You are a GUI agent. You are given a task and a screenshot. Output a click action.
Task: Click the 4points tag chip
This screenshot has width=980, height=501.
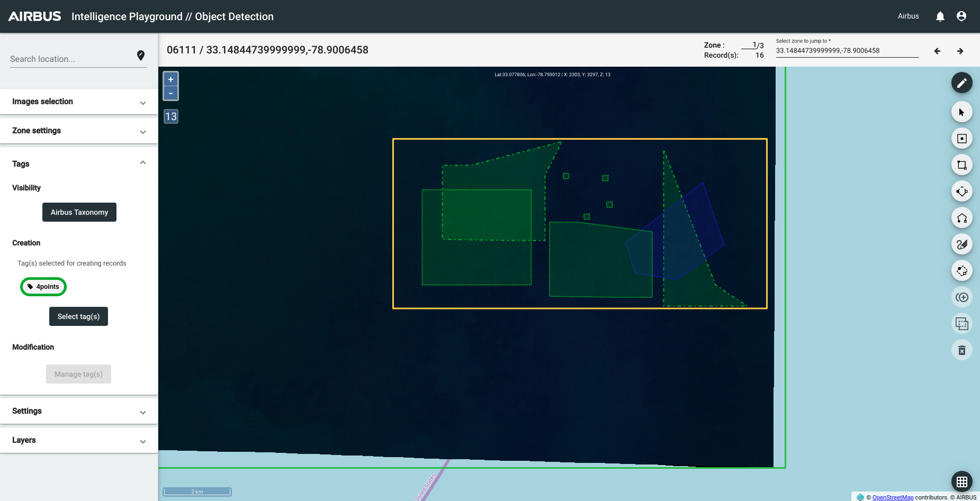click(43, 287)
